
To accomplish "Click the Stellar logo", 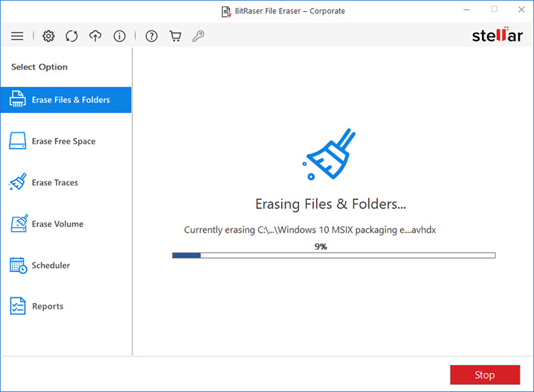I will 497,35.
